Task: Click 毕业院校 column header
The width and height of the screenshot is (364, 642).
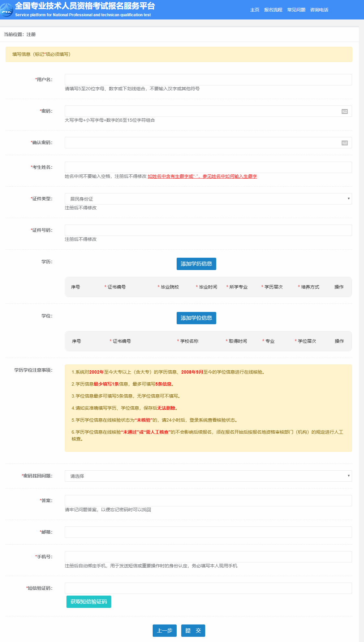Action: click(x=168, y=287)
